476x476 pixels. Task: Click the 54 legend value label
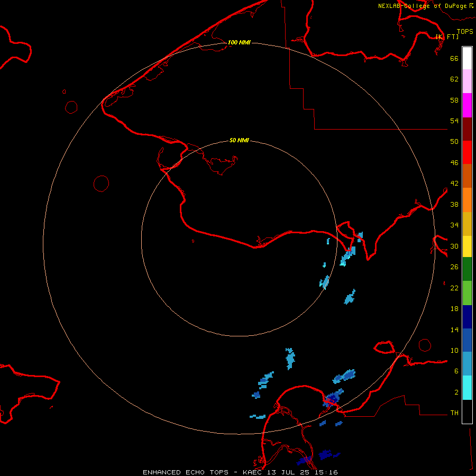tap(454, 121)
